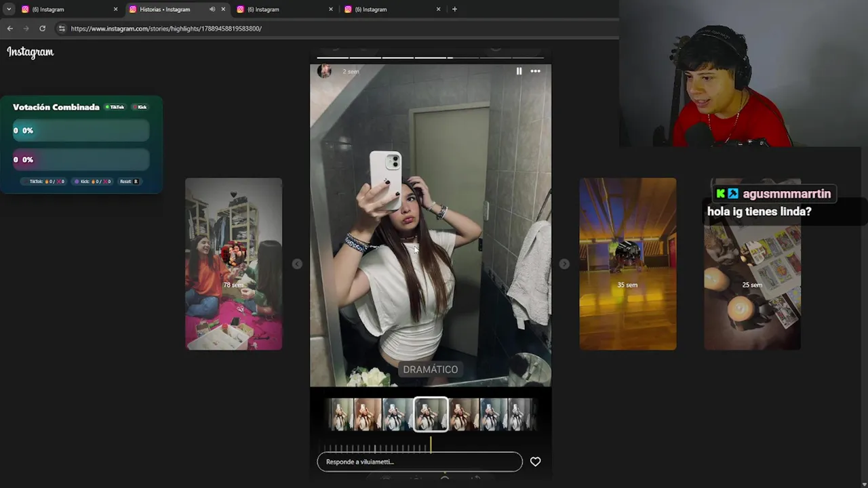The height and width of the screenshot is (488, 868).
Task: Click the yellow marker on the intensity scale
Action: click(x=430, y=445)
